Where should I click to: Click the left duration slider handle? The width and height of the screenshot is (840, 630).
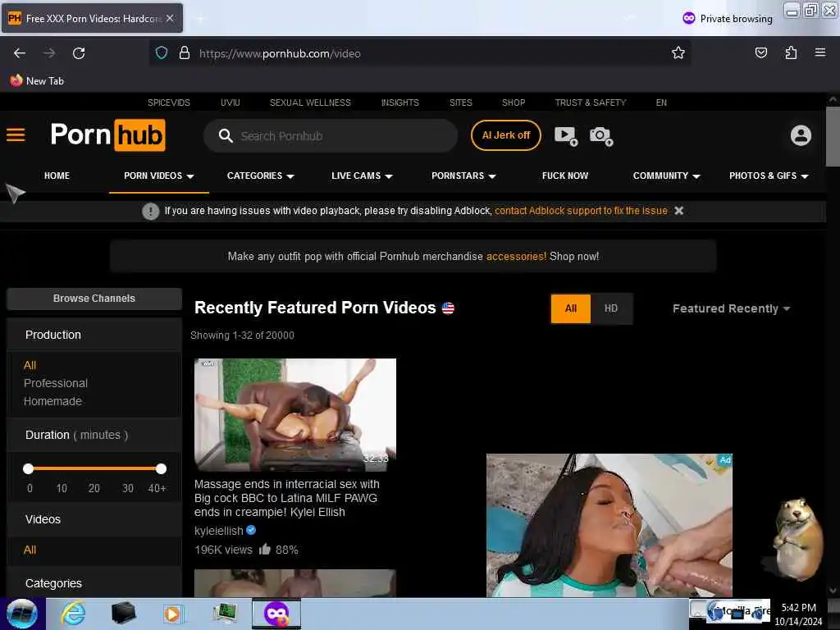(29, 468)
